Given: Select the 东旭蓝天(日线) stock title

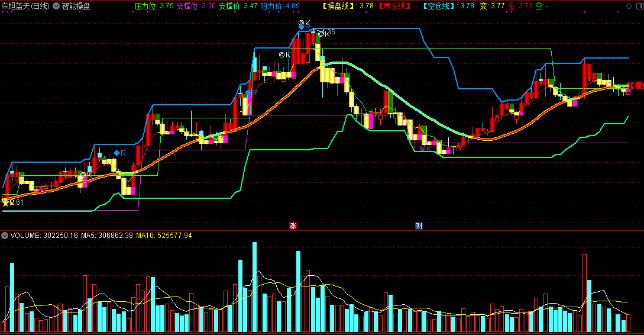Looking at the screenshot, I should 25,6.
